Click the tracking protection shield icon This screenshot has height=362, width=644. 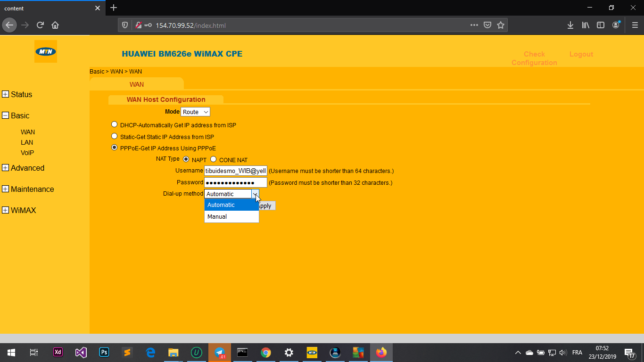click(x=125, y=25)
